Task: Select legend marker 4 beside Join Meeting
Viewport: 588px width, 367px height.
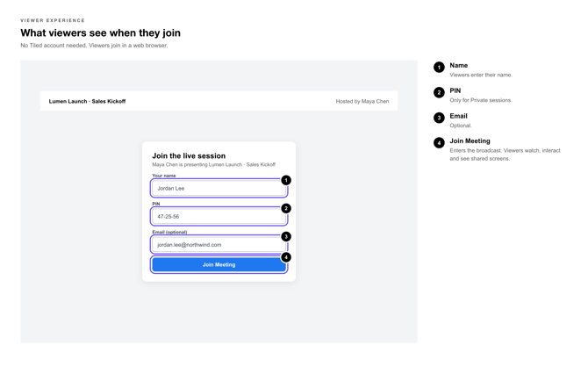Action: pos(439,142)
